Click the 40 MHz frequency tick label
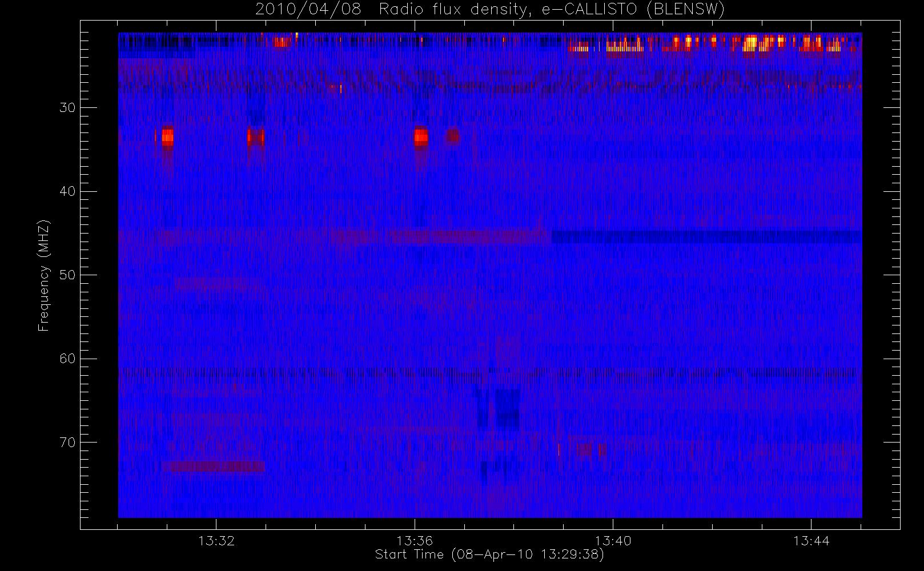This screenshot has height=571, width=924. pyautogui.click(x=67, y=191)
